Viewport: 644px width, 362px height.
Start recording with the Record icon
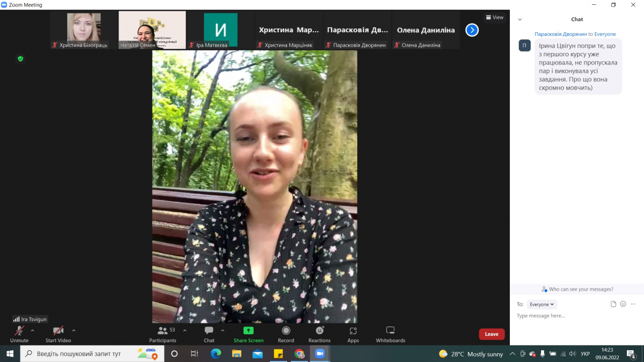286,331
